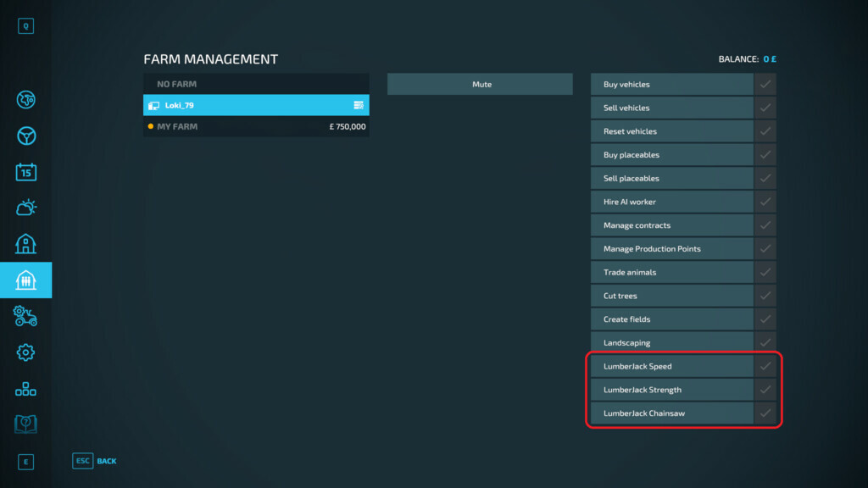Open the steering wheel vehicles page
This screenshot has width=868, height=488.
(x=25, y=136)
